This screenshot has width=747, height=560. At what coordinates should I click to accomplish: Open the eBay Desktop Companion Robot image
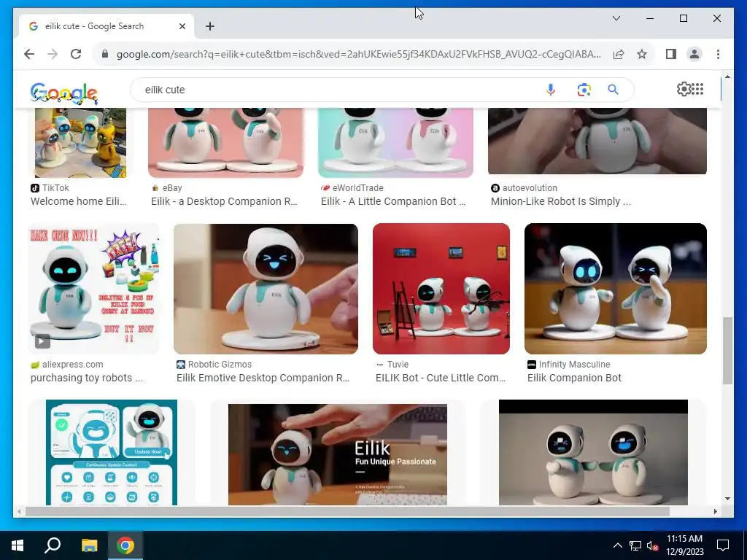tap(226, 142)
